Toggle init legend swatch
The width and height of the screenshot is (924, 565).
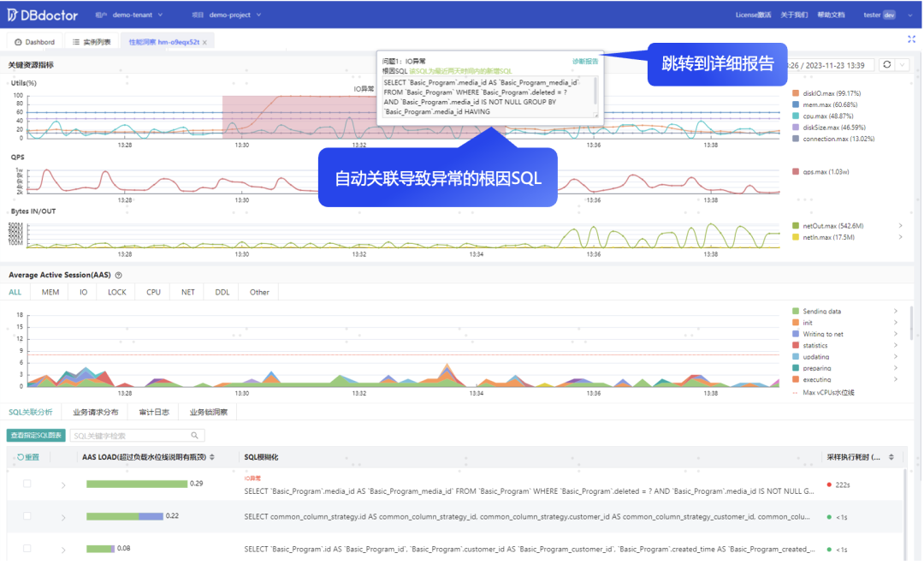point(796,323)
